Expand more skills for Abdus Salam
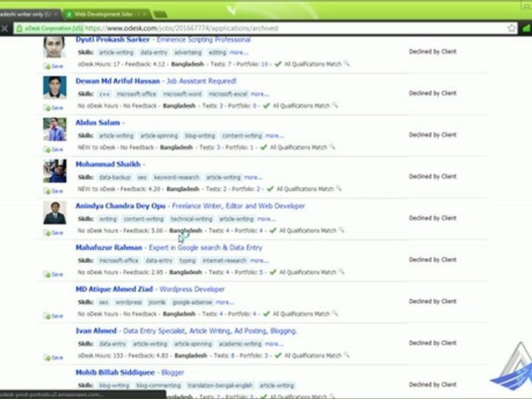532x399 pixels. (274, 136)
